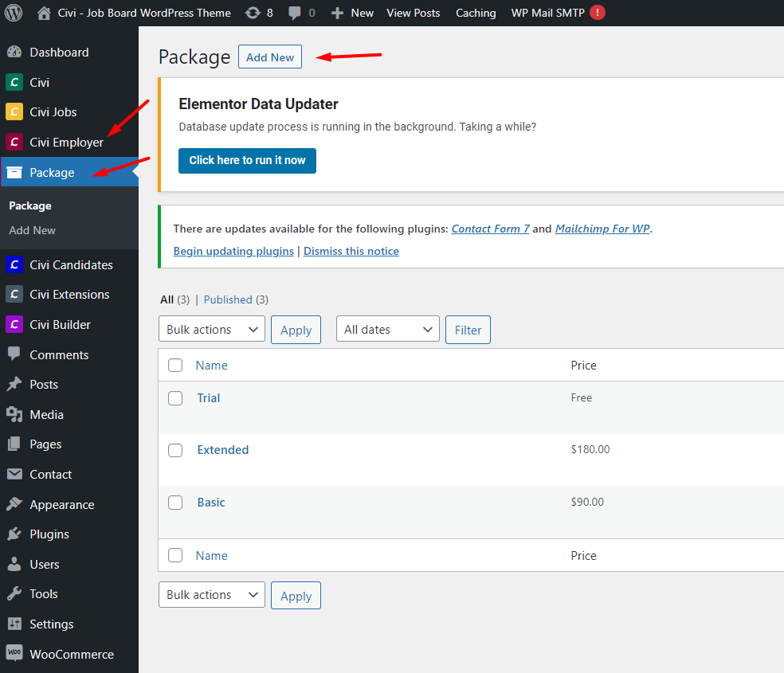Check the box for the Trial package
Image resolution: width=784 pixels, height=673 pixels.
pyautogui.click(x=175, y=398)
